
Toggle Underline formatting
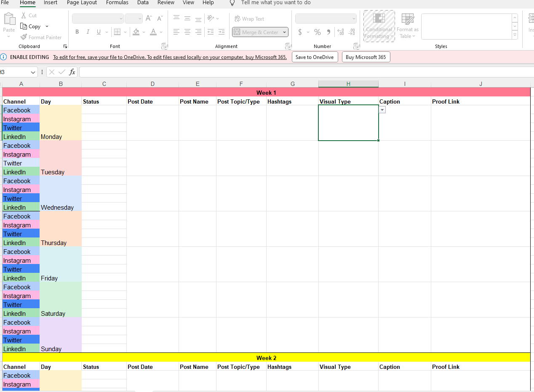[x=99, y=32]
